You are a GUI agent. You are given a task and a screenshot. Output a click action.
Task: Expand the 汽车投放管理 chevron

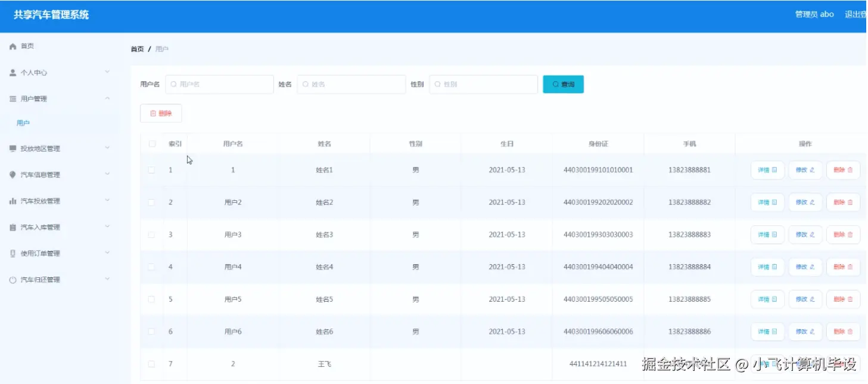click(x=107, y=200)
